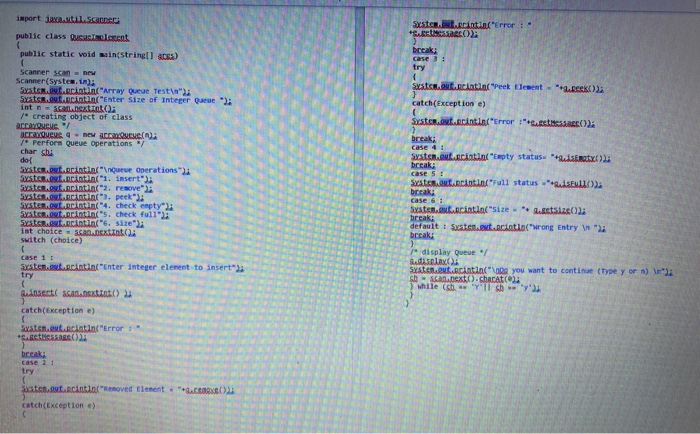Click the "char ch;" declaration
This screenshot has height=434, width=700.
point(37,152)
